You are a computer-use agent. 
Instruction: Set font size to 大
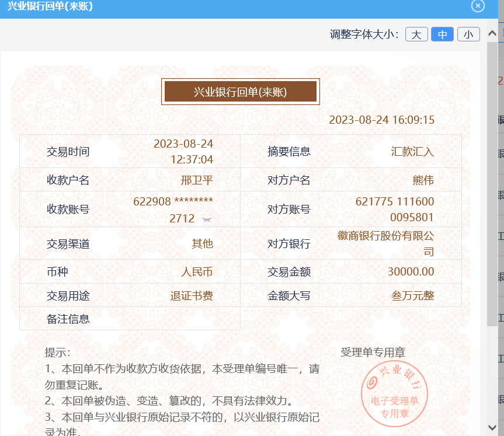[x=416, y=34]
